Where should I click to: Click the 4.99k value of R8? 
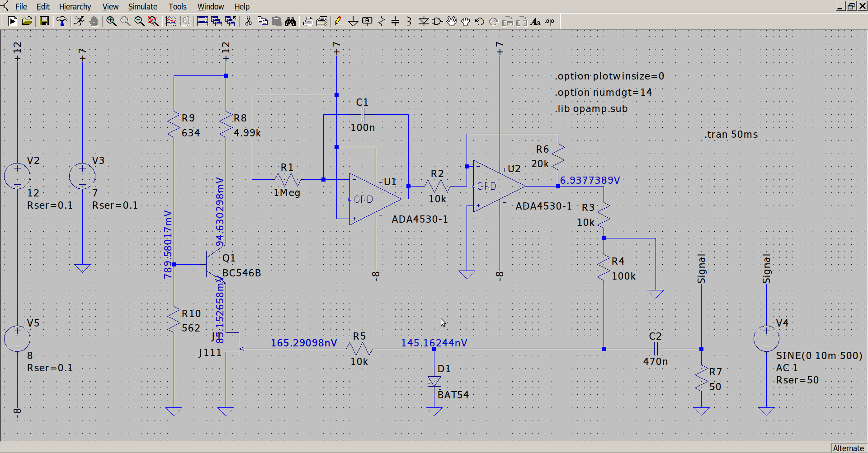pyautogui.click(x=247, y=133)
